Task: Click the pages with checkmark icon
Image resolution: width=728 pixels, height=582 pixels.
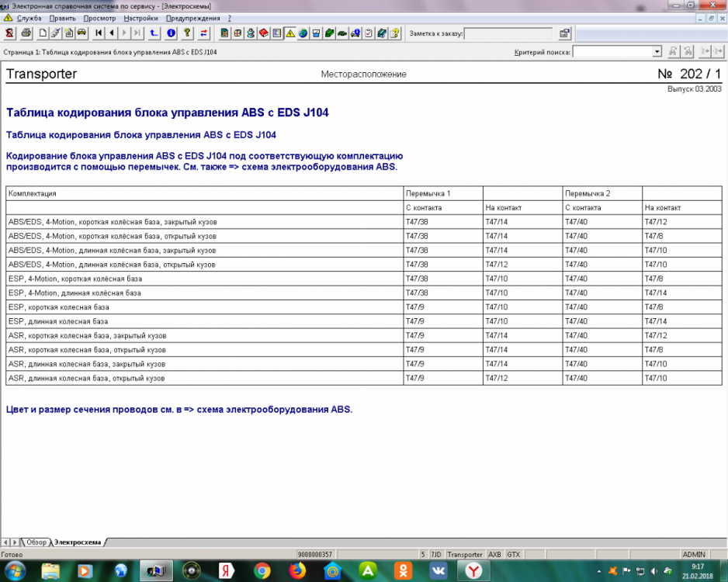Action: 56,33
